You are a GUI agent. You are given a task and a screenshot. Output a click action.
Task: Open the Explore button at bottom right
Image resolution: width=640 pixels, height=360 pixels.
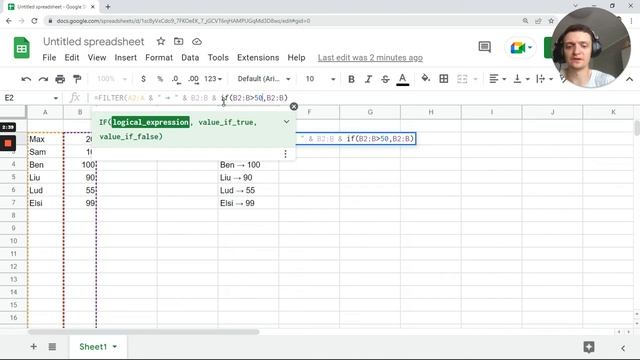pos(589,347)
